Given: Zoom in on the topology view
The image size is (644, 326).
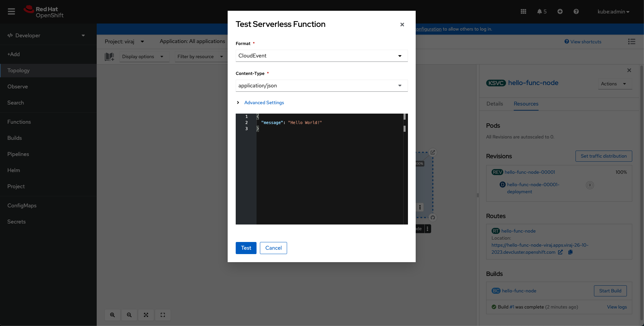Looking at the screenshot, I should (x=112, y=315).
